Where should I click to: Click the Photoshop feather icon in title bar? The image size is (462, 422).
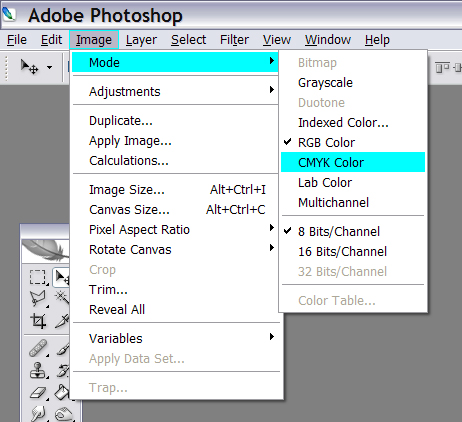(x=9, y=14)
